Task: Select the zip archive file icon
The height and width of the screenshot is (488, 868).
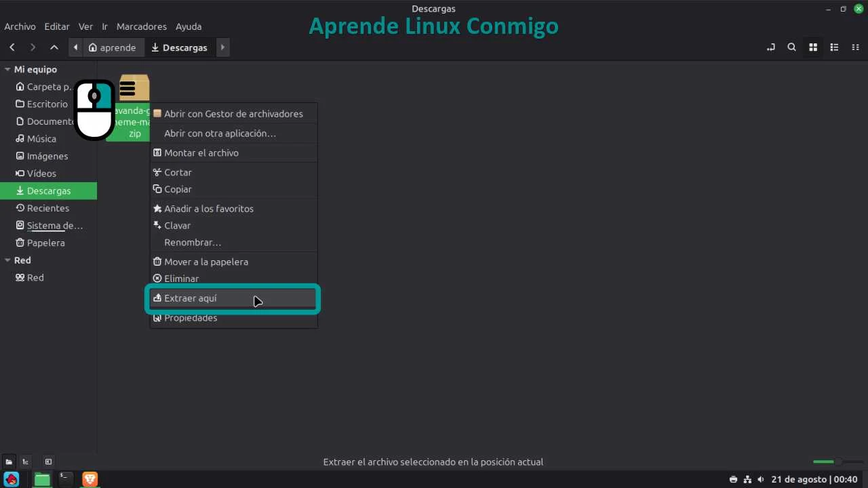Action: [x=134, y=88]
